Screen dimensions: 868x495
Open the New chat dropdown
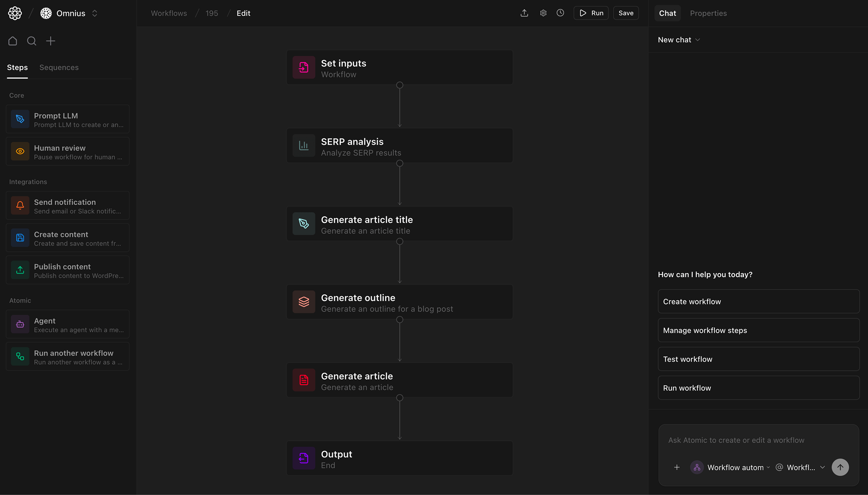(x=679, y=40)
